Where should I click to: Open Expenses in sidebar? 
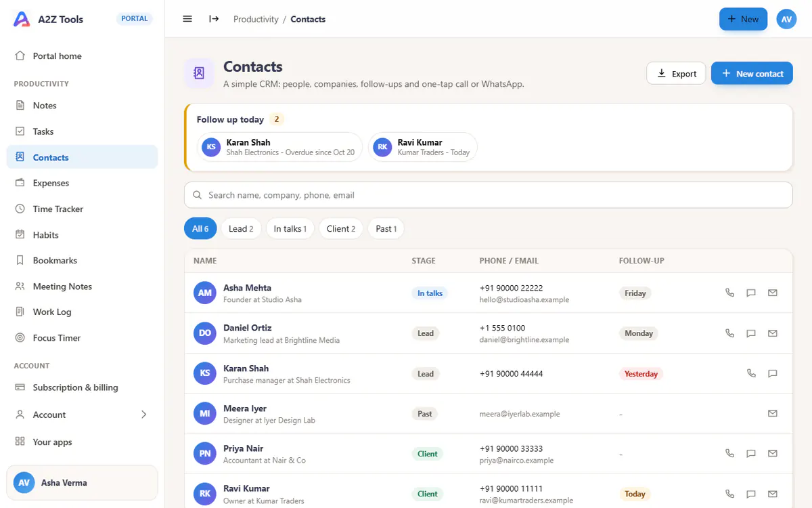82,183
